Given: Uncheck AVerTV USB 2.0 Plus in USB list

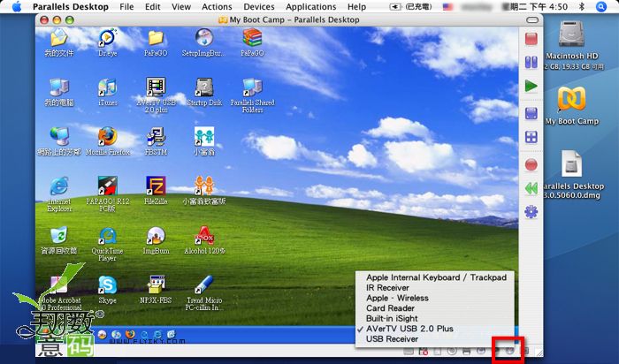Looking at the screenshot, I should click(x=435, y=329).
